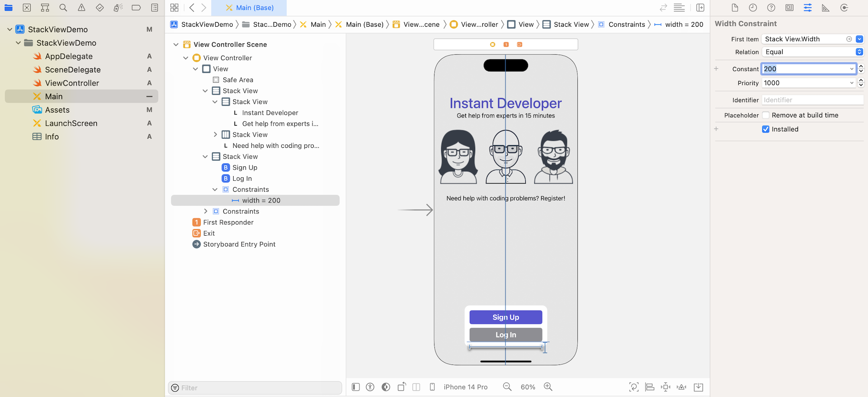Click the Embed In button icon

tap(698, 387)
